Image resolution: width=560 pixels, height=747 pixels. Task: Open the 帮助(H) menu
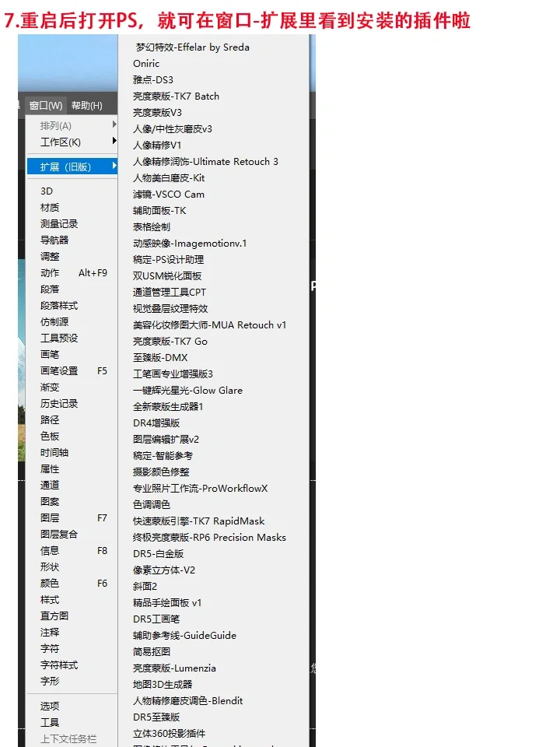tap(86, 105)
